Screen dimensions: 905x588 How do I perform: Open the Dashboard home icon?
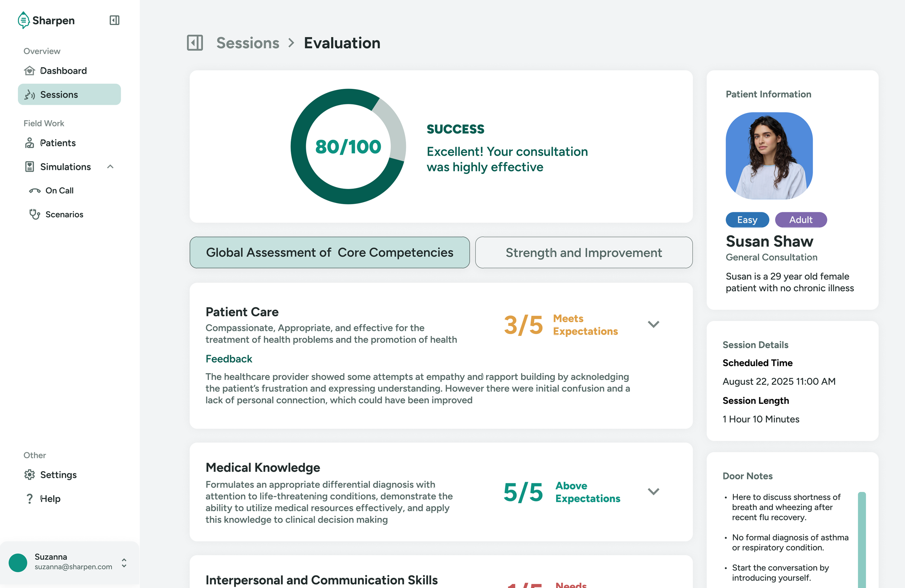coord(29,71)
